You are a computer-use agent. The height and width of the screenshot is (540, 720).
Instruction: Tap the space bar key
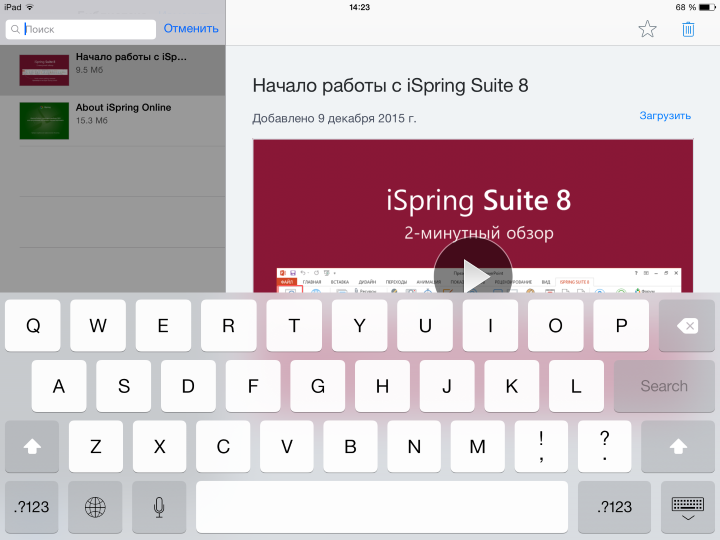click(x=382, y=507)
